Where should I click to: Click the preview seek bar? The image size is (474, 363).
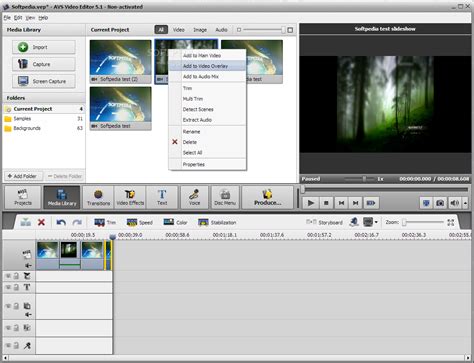(385, 190)
